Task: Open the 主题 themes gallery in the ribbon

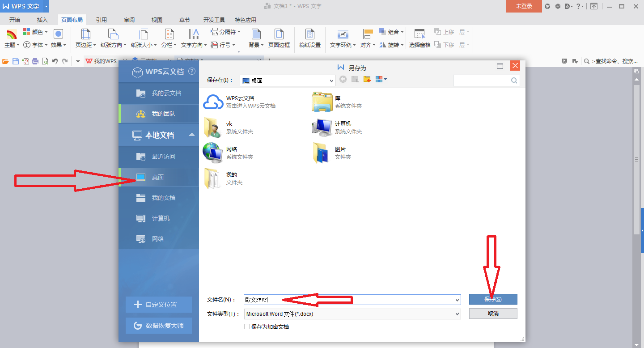Action: [12, 39]
